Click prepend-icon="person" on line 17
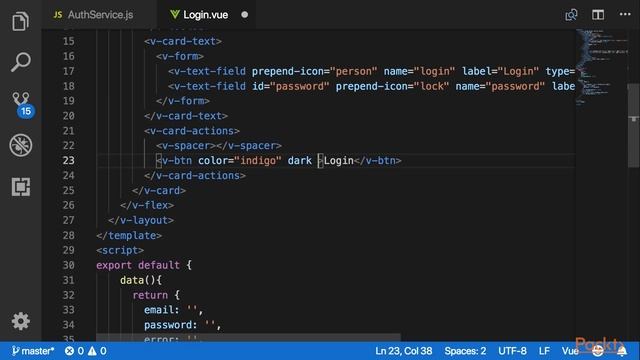Screen dimensions: 640x360 (x=314, y=71)
